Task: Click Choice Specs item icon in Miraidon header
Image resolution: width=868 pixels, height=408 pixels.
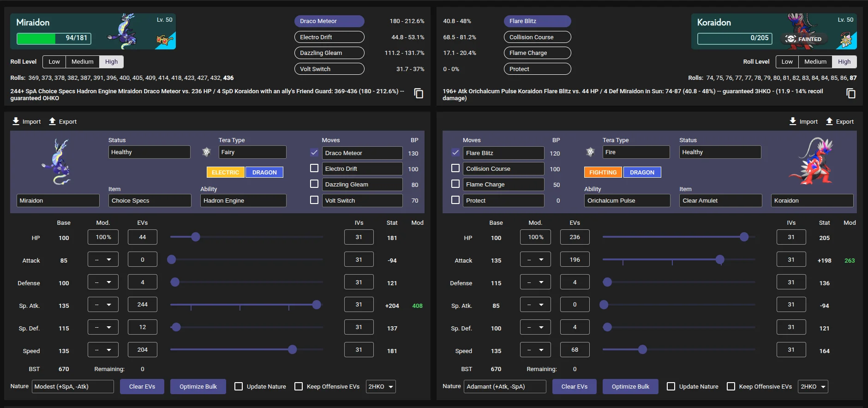Action: click(x=165, y=40)
